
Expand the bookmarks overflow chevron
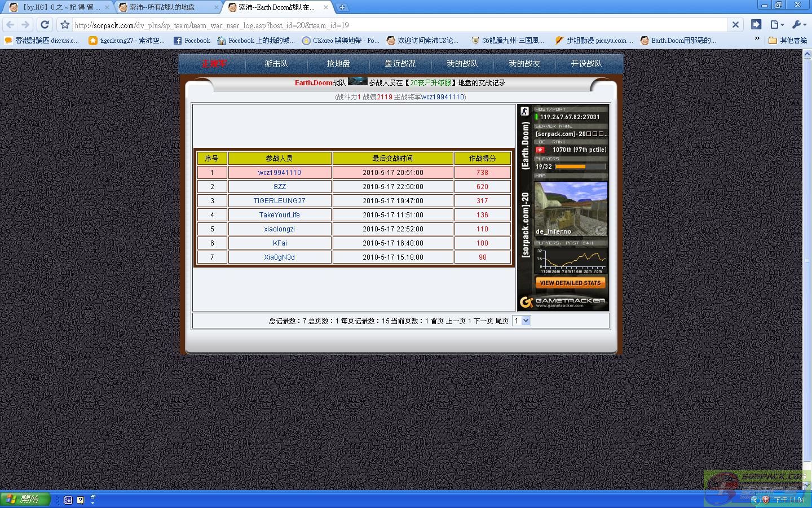pos(757,40)
